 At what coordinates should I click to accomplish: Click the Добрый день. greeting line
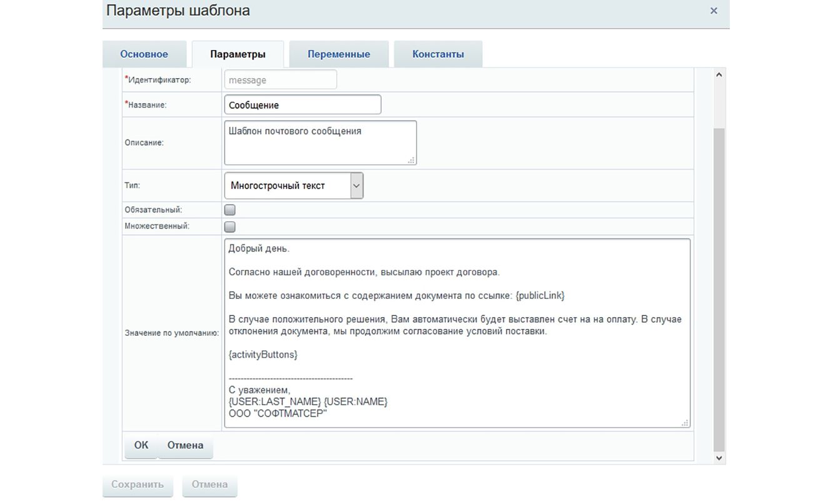coord(259,248)
